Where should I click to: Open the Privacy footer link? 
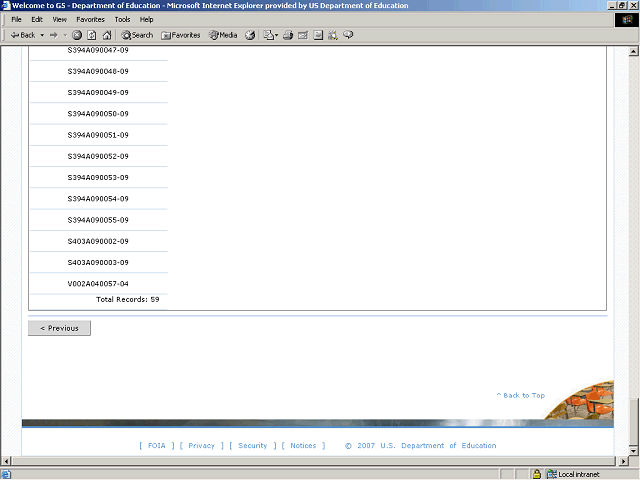(x=202, y=445)
